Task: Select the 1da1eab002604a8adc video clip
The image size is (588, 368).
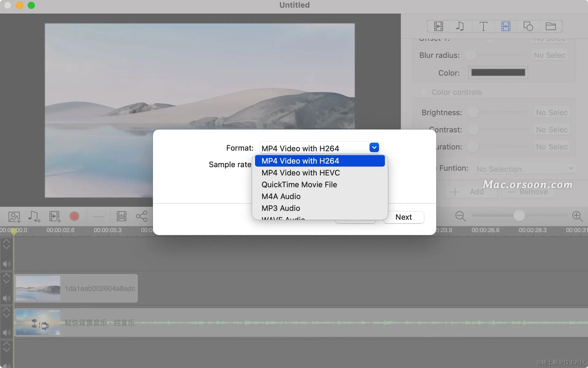Action: [76, 288]
